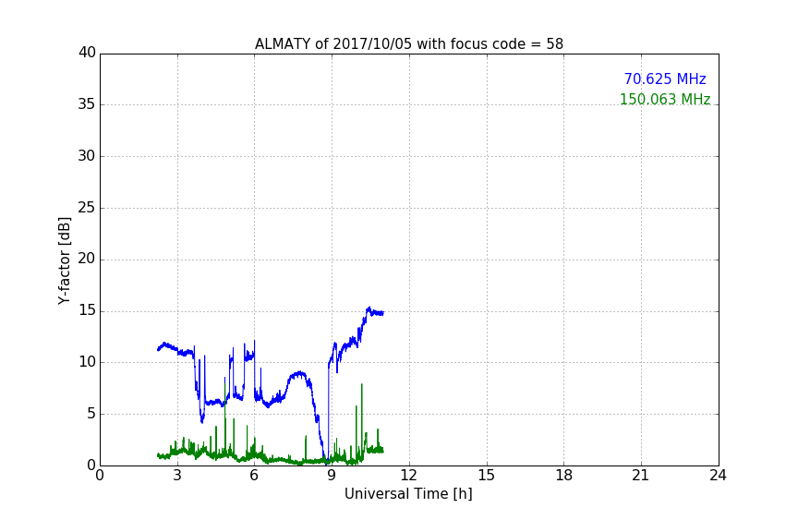Screen dimensions: 798x532
Task: Click the 'Universal Time [h]' axis label
Action: (x=408, y=494)
